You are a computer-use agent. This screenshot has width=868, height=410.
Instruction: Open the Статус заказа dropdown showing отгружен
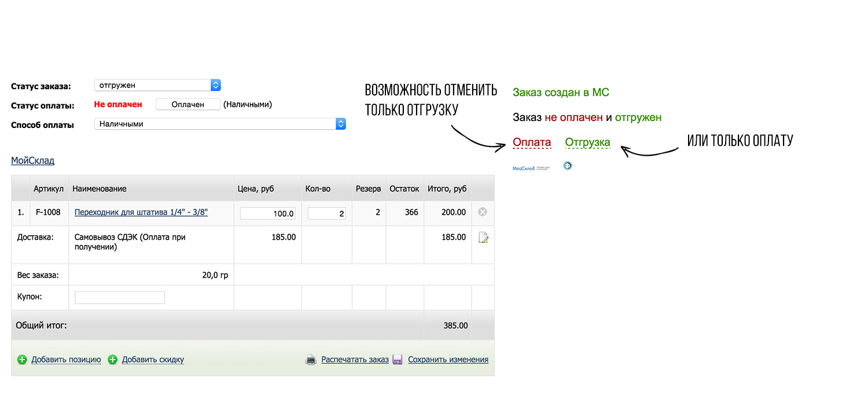(157, 85)
